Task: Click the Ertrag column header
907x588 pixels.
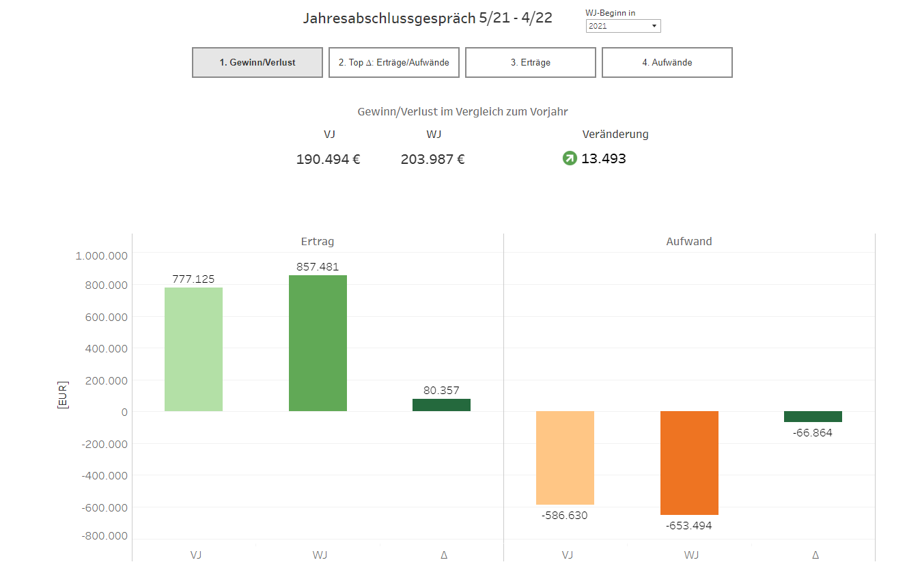Action: click(x=318, y=241)
